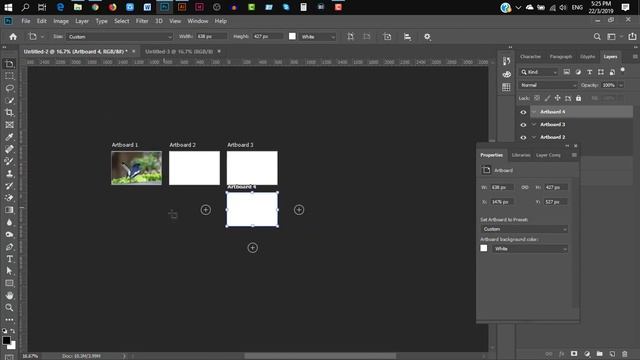Viewport: 640px width, 360px height.
Task: Toggle prevent auto-nesting artboard lock
Action: click(568, 98)
